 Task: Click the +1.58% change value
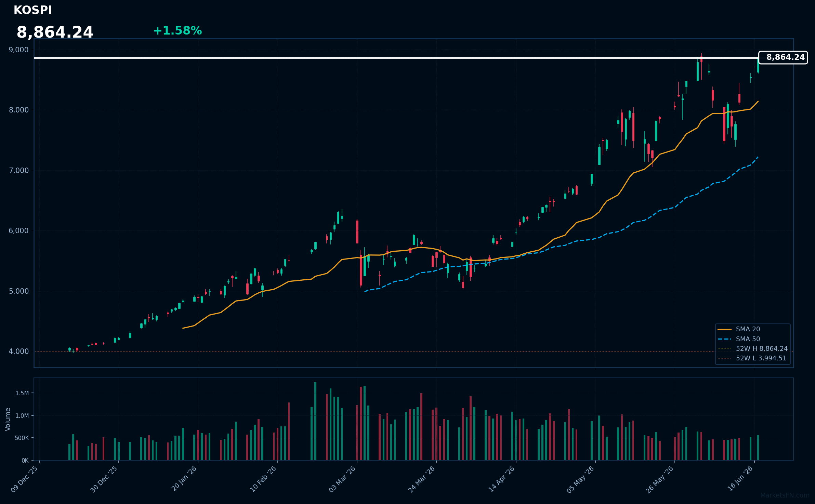coord(178,31)
